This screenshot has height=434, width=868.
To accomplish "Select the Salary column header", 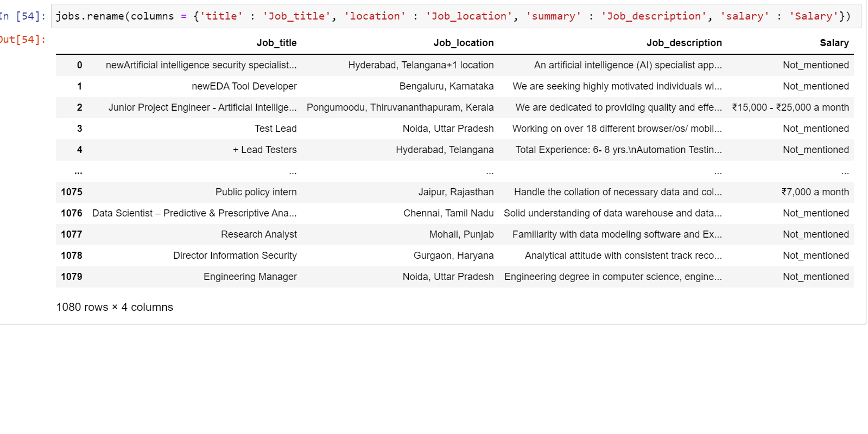I will pos(834,43).
